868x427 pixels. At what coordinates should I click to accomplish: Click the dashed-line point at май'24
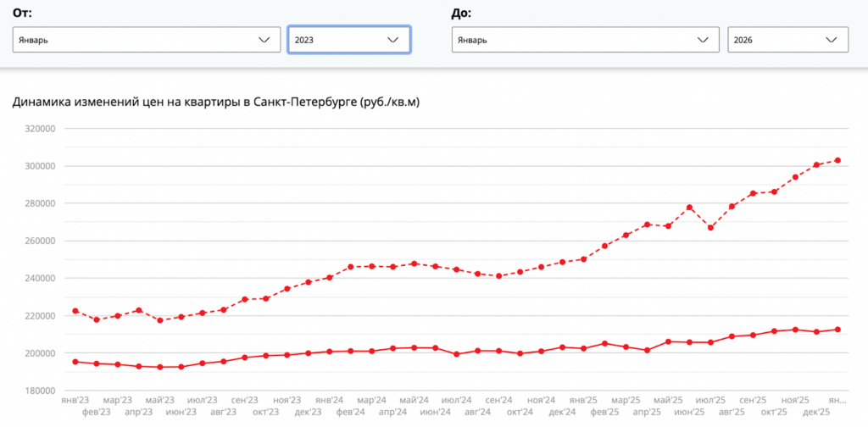tap(414, 263)
